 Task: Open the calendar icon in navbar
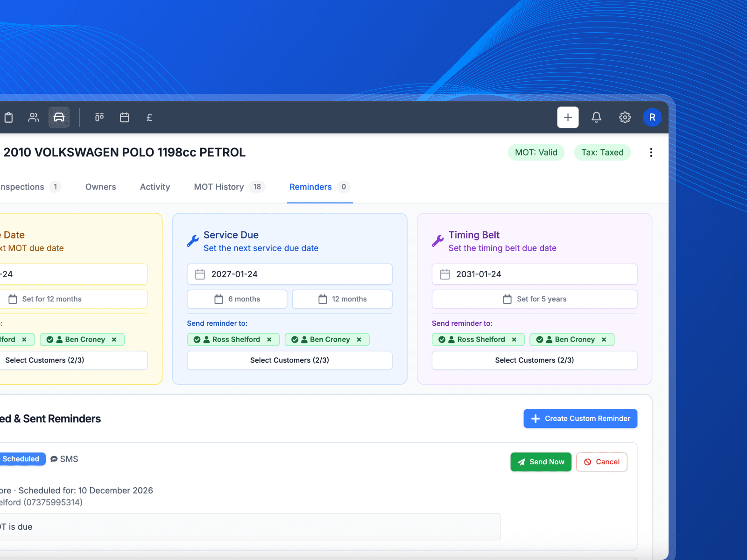click(124, 118)
